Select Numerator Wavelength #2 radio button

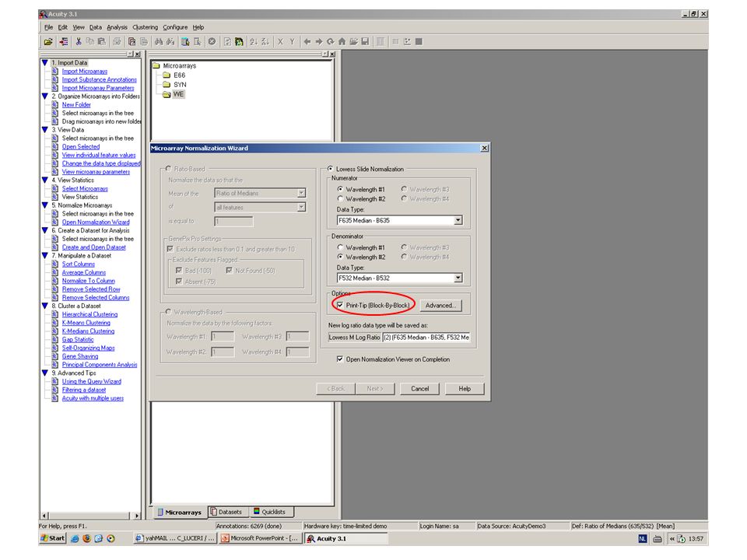point(340,198)
